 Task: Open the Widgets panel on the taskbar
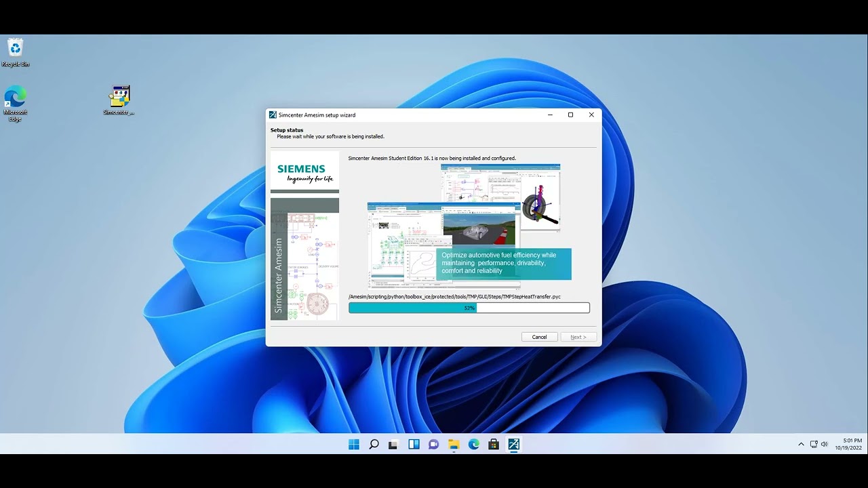(x=414, y=445)
